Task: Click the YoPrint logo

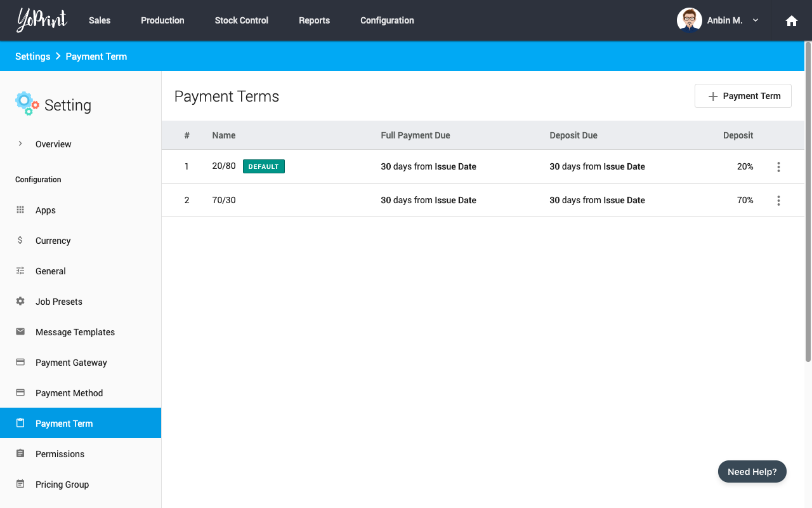Action: coord(41,20)
